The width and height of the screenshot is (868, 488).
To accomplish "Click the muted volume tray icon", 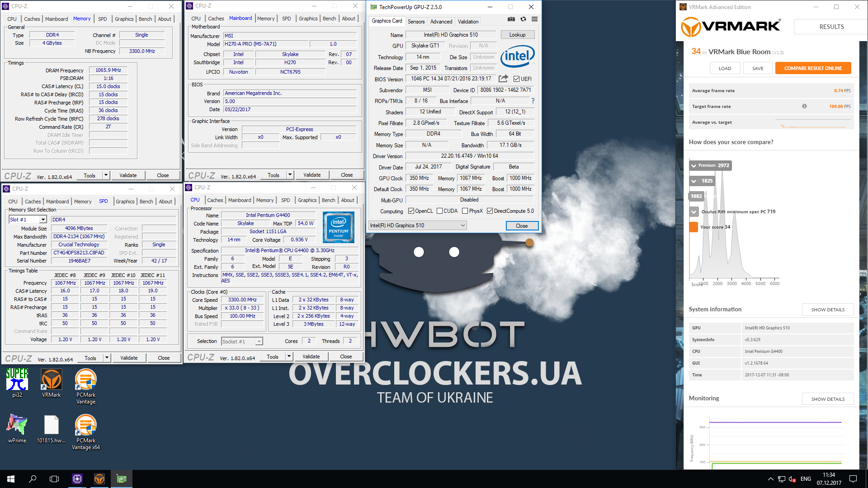I will click(793, 479).
